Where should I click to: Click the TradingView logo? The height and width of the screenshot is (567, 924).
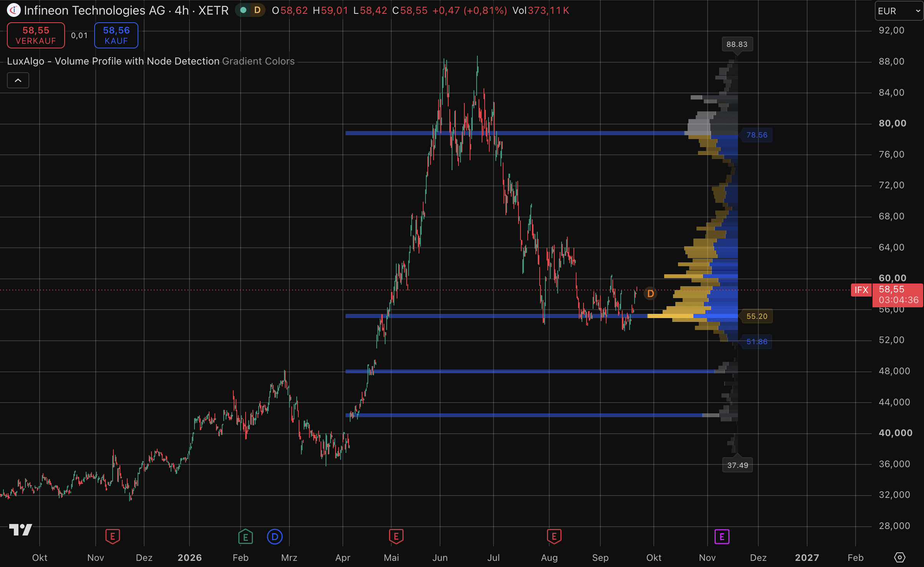20,530
